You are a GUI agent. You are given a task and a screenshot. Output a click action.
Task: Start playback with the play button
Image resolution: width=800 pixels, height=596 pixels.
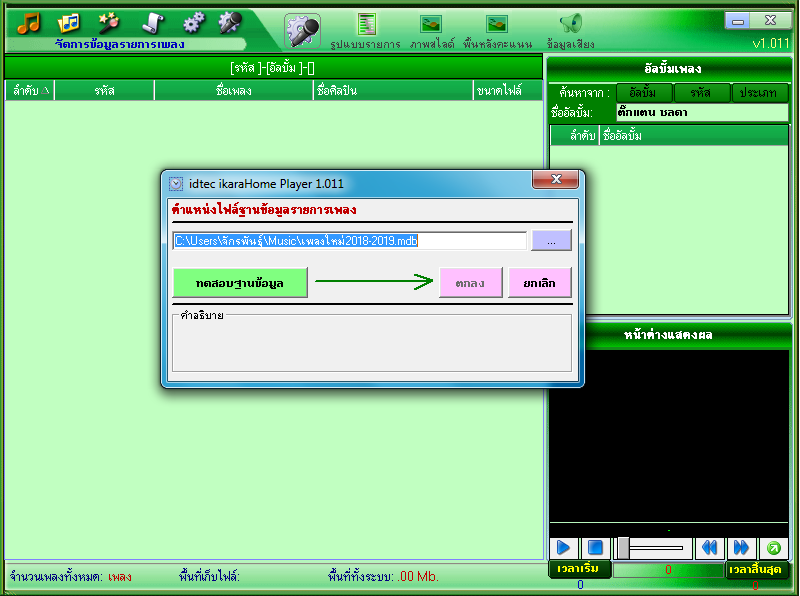pos(564,548)
